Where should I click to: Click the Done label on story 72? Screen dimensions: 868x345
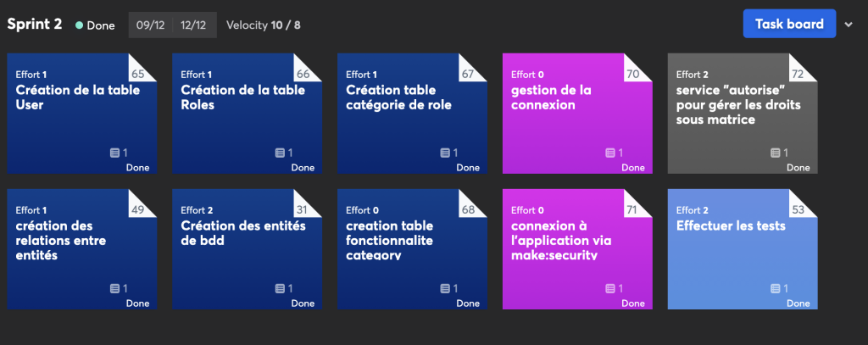point(798,168)
